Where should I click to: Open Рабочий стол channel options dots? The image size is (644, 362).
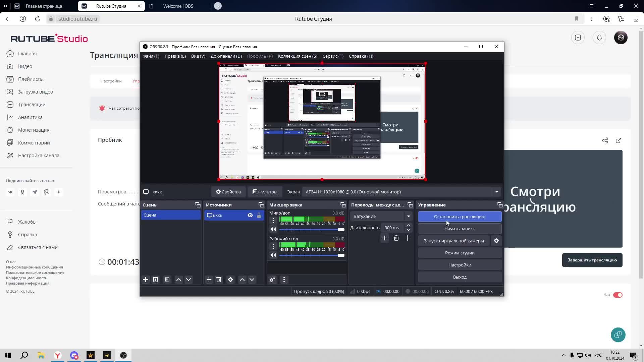[x=273, y=246]
